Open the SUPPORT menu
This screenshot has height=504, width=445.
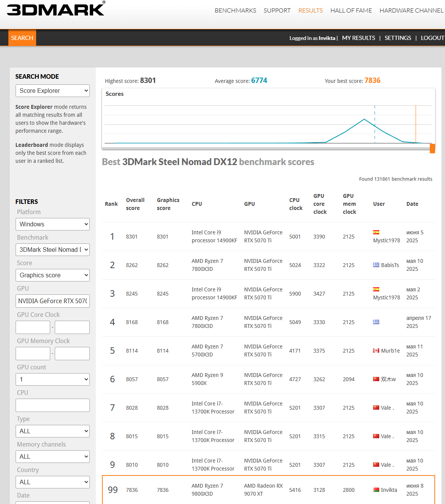coord(277,11)
